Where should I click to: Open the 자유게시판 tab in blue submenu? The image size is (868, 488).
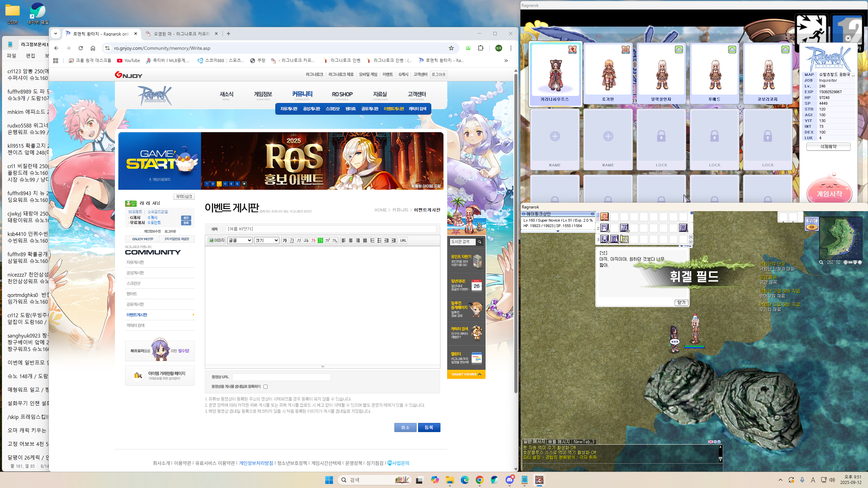click(289, 109)
